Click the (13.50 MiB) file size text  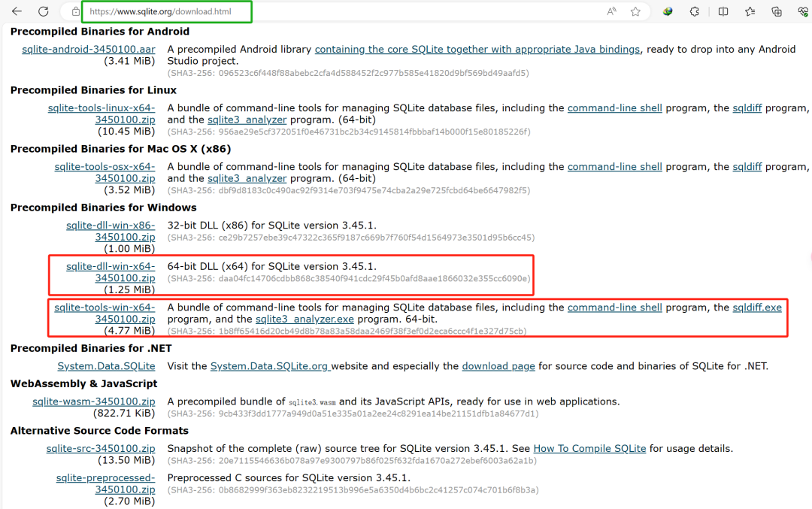click(x=126, y=460)
